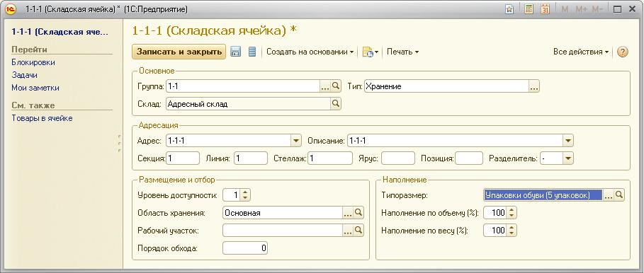
Task: Open Все действия menu
Action: pyautogui.click(x=581, y=52)
